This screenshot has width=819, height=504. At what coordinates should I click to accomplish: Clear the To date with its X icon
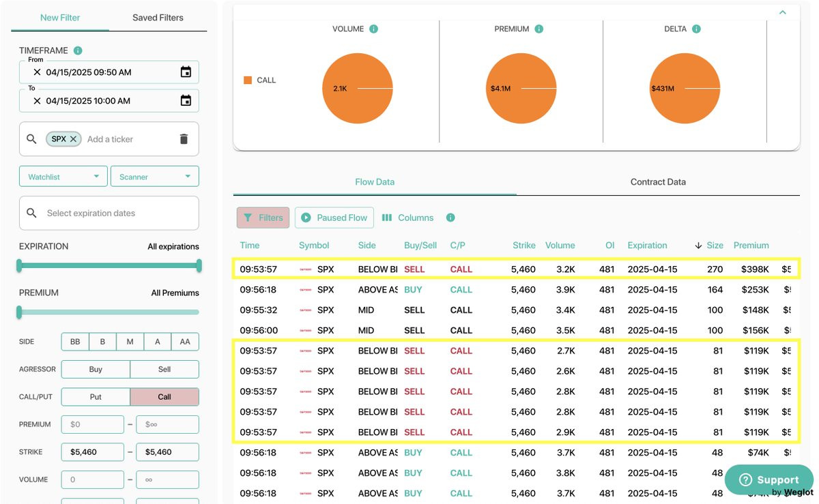[x=37, y=100]
